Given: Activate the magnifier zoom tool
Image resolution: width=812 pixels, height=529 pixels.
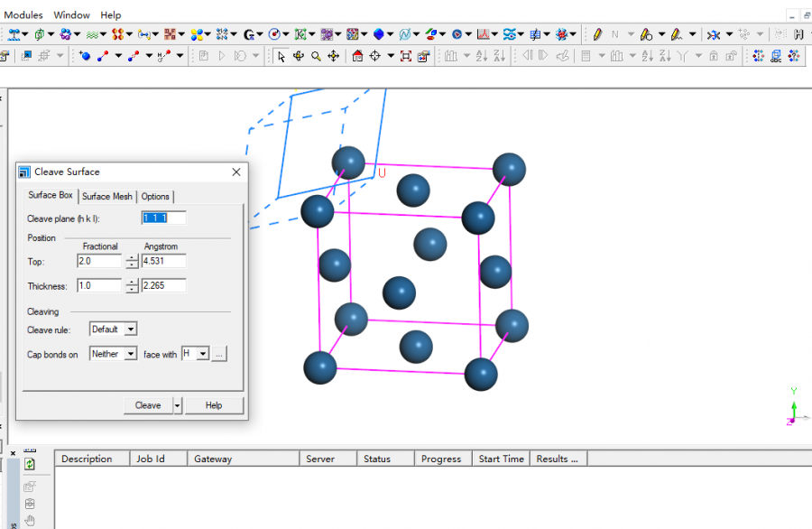Looking at the screenshot, I should pyautogui.click(x=316, y=56).
